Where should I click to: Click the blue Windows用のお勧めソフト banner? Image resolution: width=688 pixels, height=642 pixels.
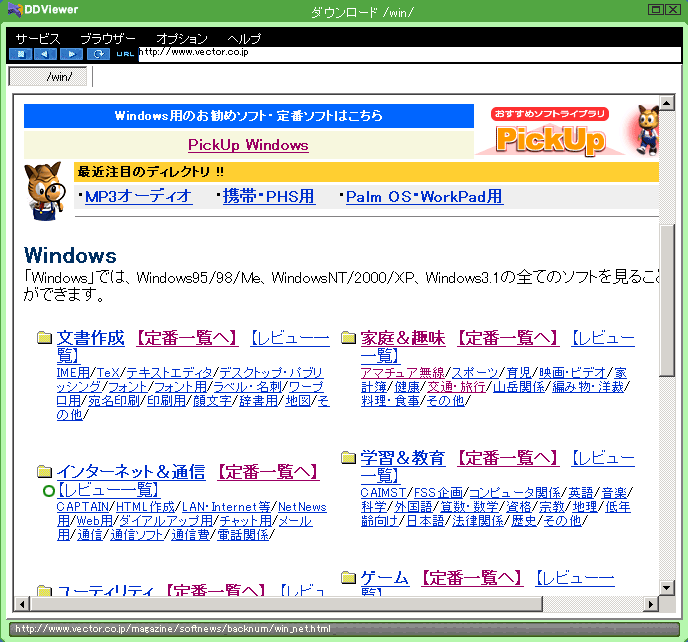pos(249,116)
